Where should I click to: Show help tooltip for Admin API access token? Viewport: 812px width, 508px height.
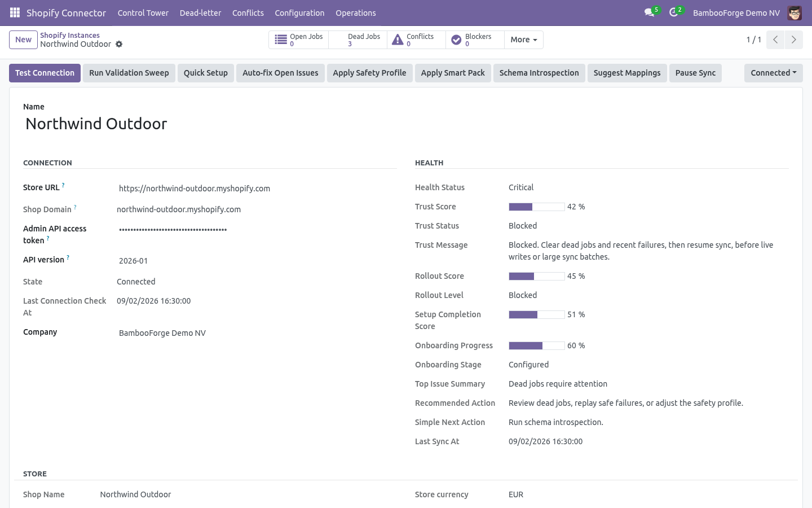[48, 238]
